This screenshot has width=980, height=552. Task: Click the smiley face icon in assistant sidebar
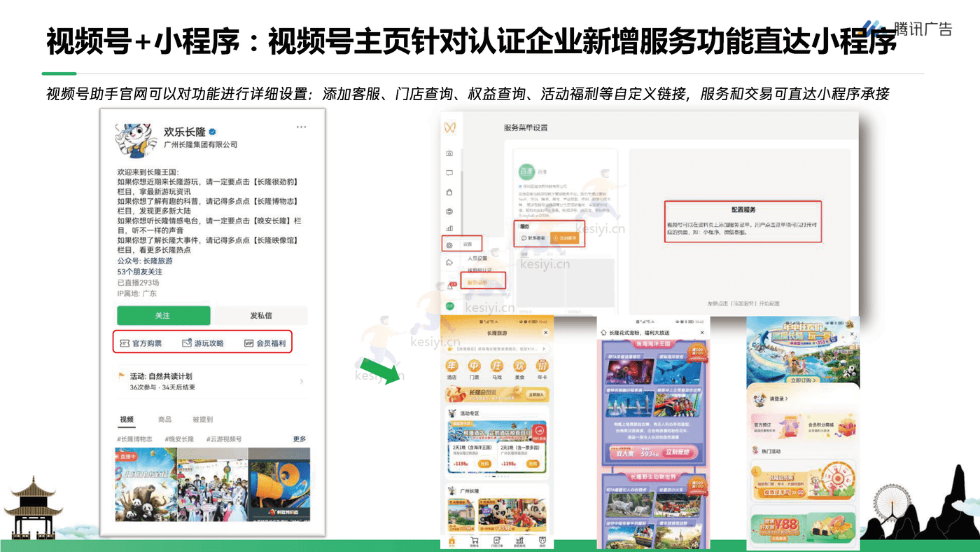click(x=449, y=210)
